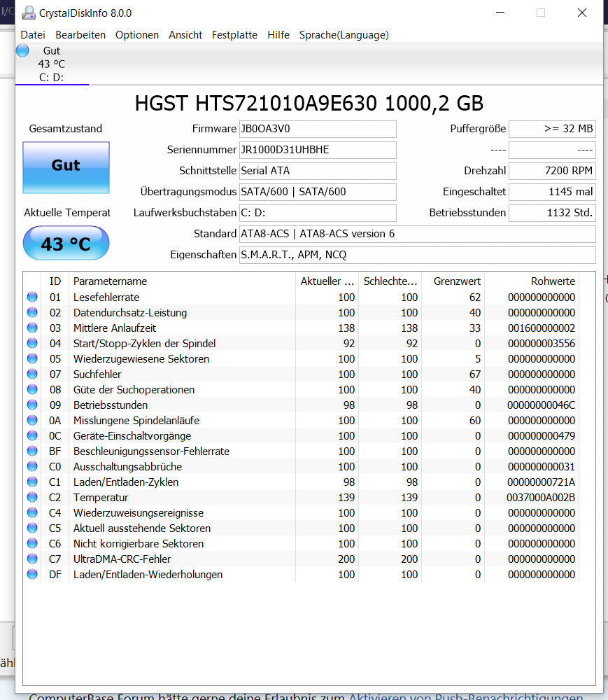Click the ID column header
The width and height of the screenshot is (608, 700).
(55, 281)
